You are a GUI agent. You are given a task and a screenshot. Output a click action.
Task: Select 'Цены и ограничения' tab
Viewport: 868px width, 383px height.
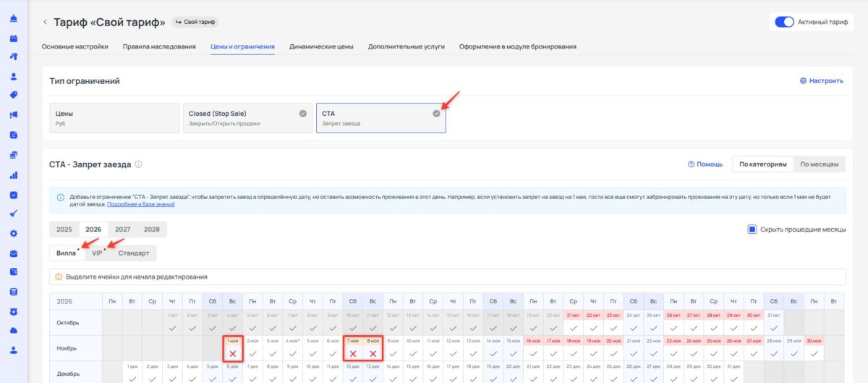pos(242,46)
